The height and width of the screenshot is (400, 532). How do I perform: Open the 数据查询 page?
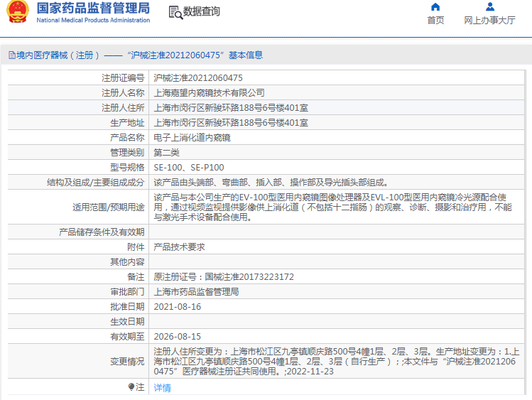click(x=202, y=12)
